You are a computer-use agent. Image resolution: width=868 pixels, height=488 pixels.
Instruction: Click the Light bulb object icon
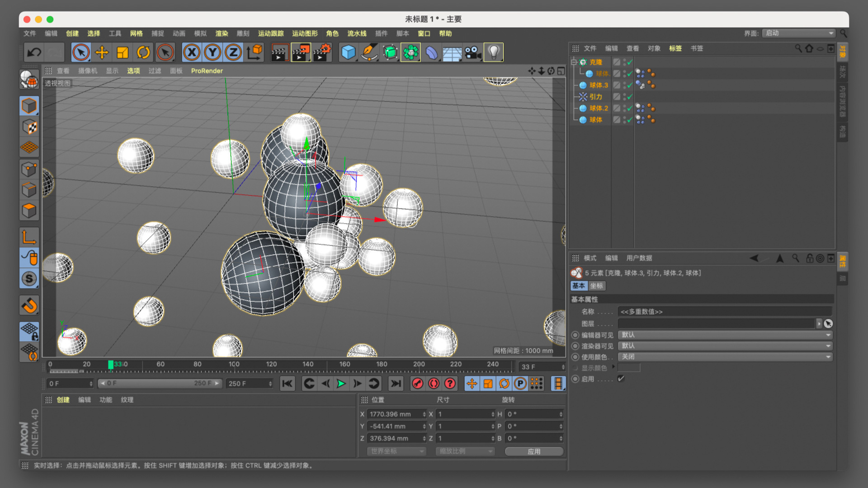coord(493,52)
